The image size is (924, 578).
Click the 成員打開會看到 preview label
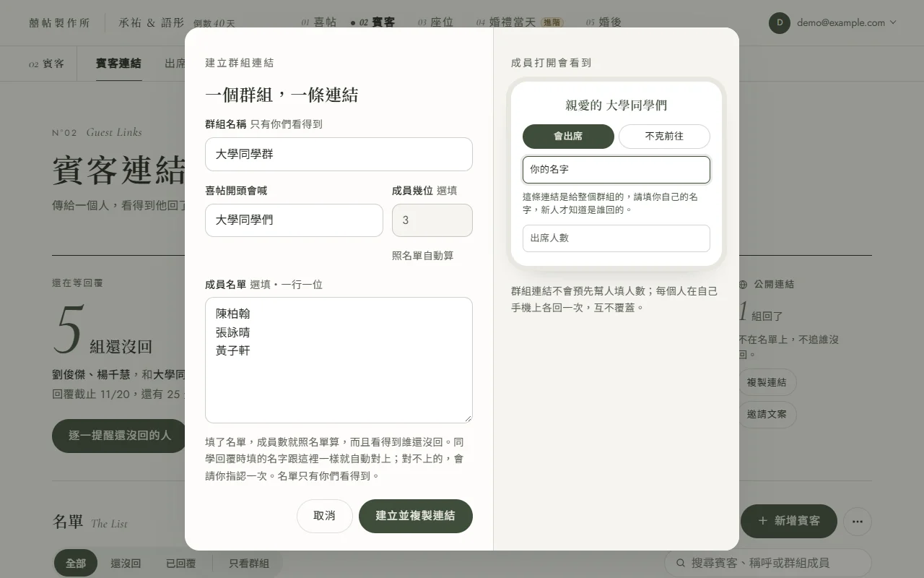[551, 63]
